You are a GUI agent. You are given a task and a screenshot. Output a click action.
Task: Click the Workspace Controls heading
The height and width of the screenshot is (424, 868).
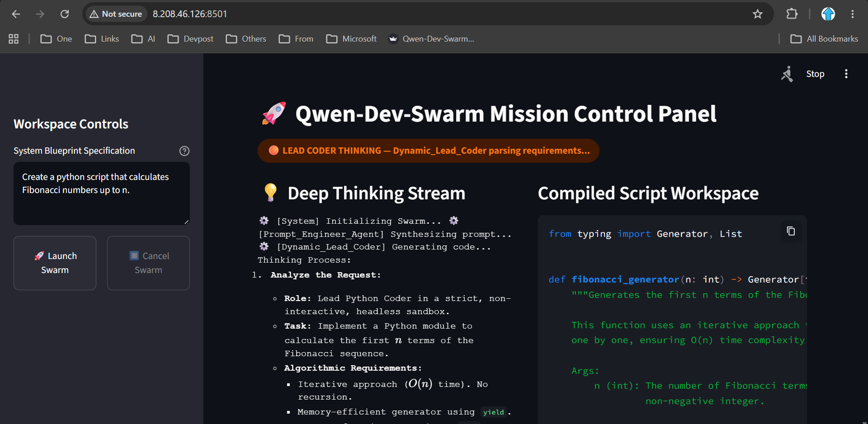click(x=71, y=124)
